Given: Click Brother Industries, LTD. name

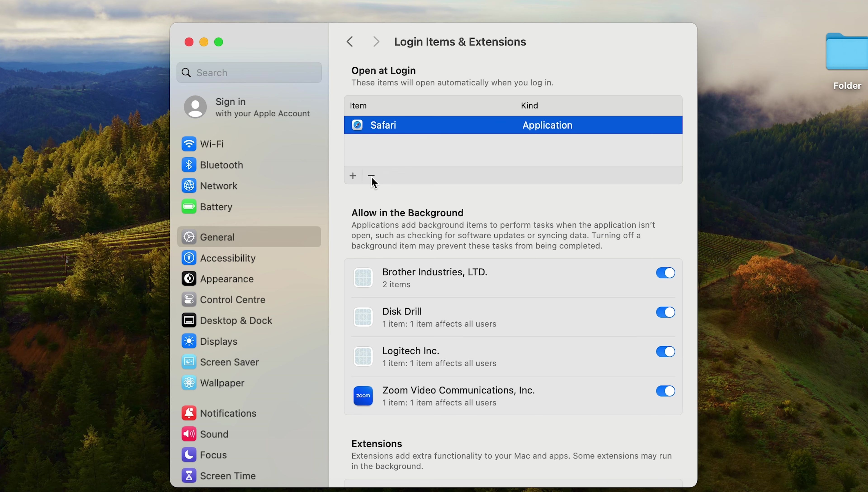Looking at the screenshot, I should coord(435,272).
